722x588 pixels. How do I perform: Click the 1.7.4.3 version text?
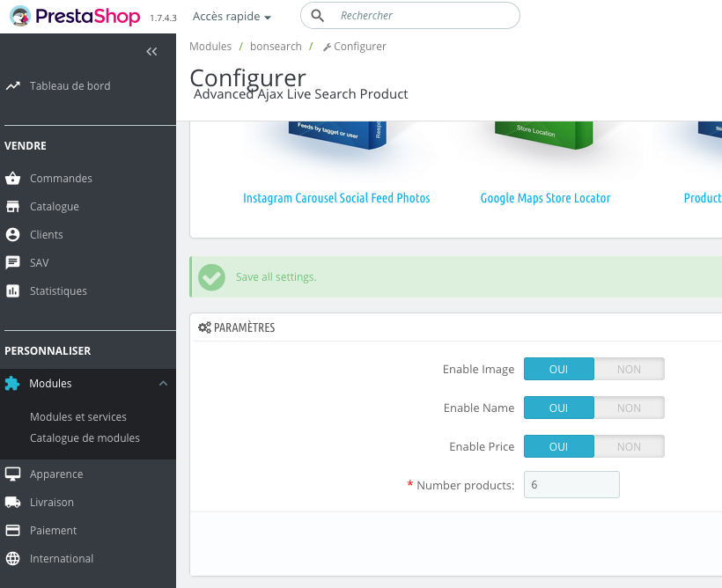point(164,18)
